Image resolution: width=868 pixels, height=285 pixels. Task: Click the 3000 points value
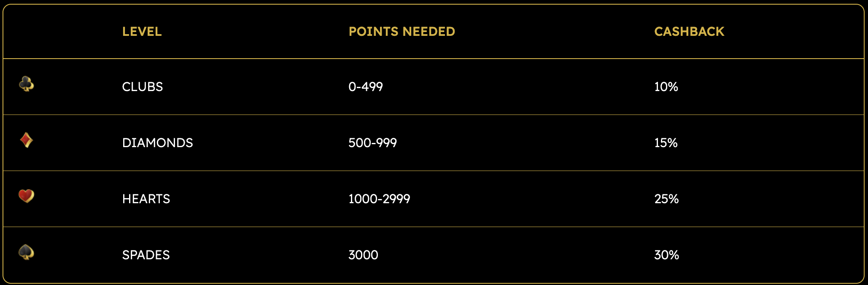click(363, 255)
